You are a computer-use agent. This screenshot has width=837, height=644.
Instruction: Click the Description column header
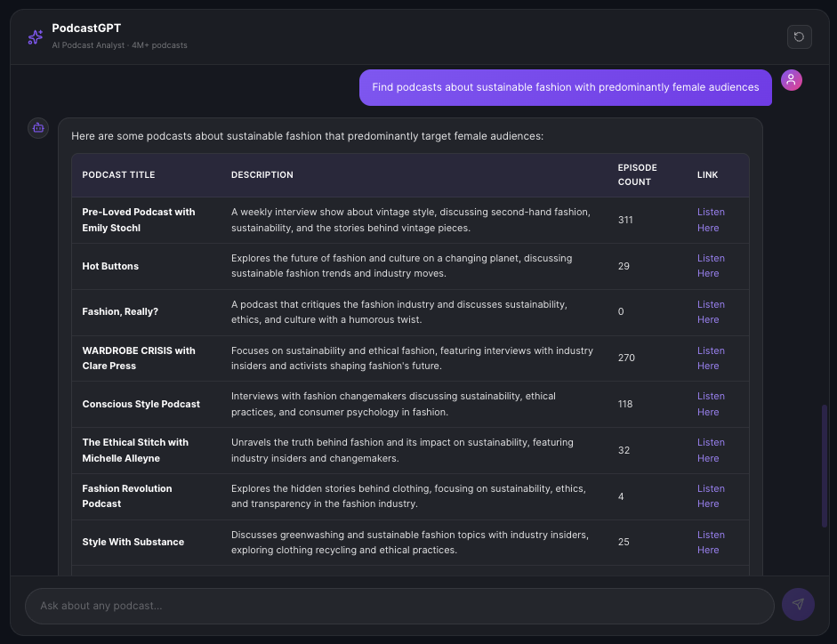click(x=262, y=175)
